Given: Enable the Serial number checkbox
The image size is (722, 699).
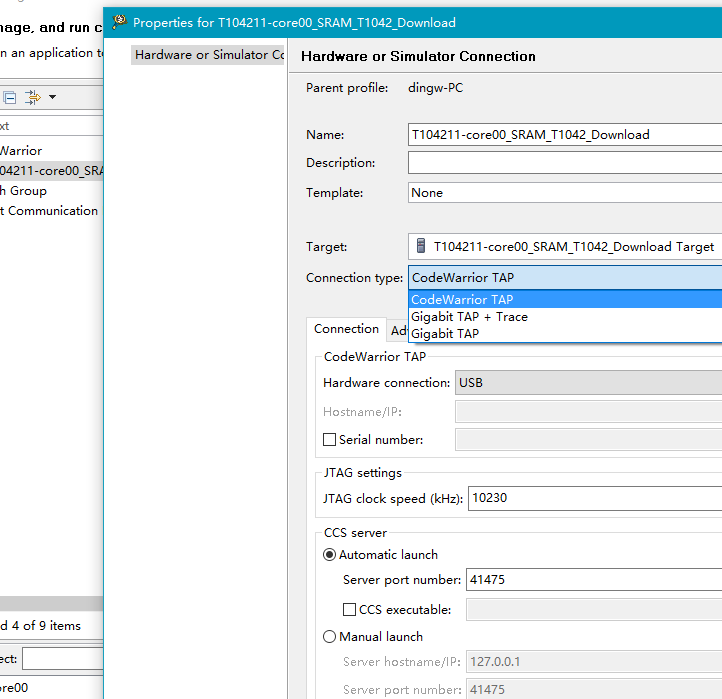Looking at the screenshot, I should tap(329, 440).
